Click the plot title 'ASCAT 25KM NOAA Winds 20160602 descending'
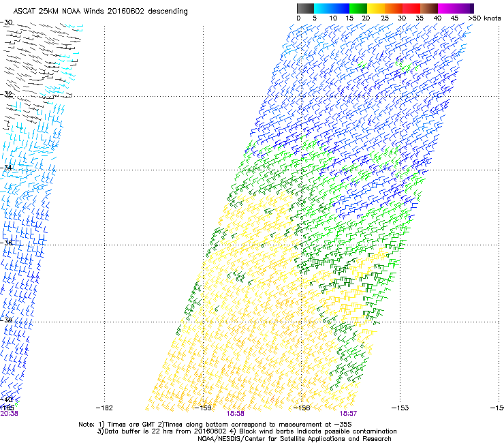The height and width of the screenshot is (443, 504). coord(100,12)
